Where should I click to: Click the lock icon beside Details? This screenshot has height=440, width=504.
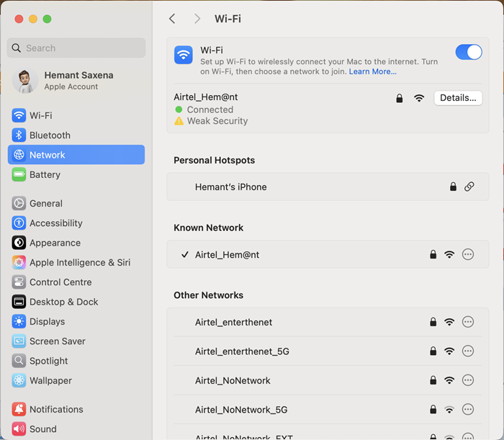[399, 98]
